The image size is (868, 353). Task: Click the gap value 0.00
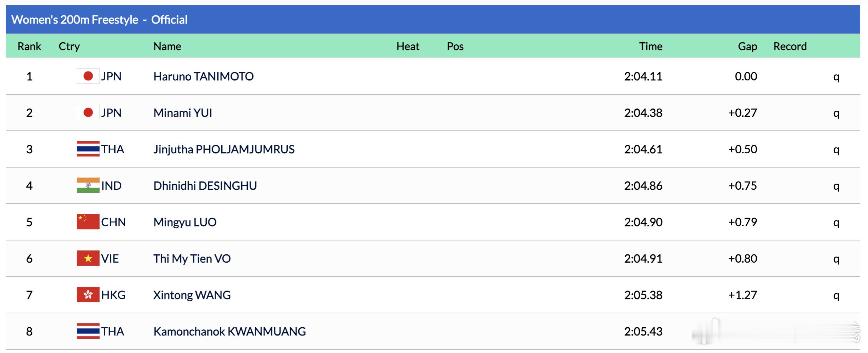coord(746,76)
